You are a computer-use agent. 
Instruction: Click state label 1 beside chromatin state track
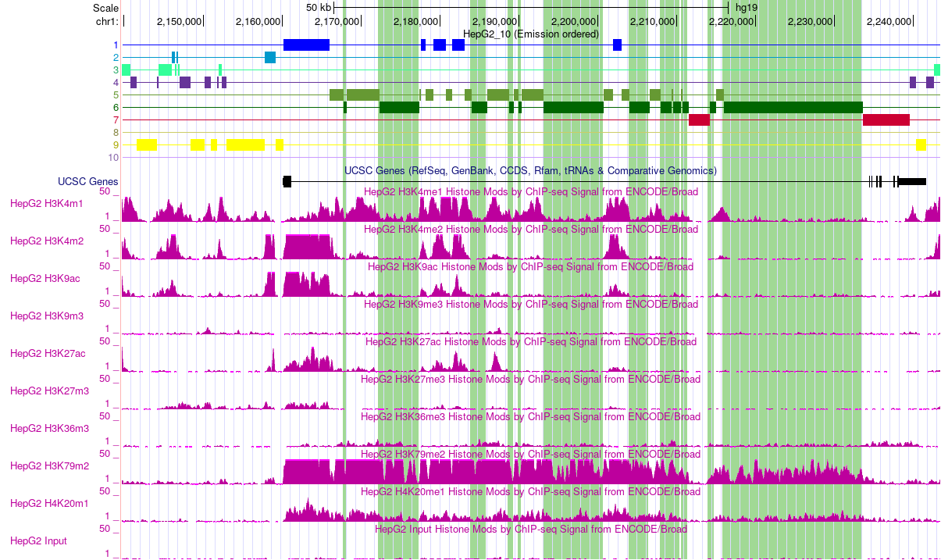click(115, 45)
